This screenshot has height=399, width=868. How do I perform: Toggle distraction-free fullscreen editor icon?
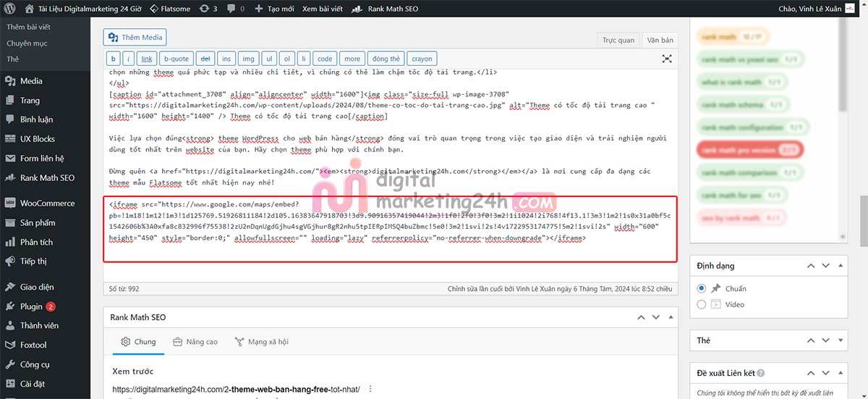pos(667,59)
